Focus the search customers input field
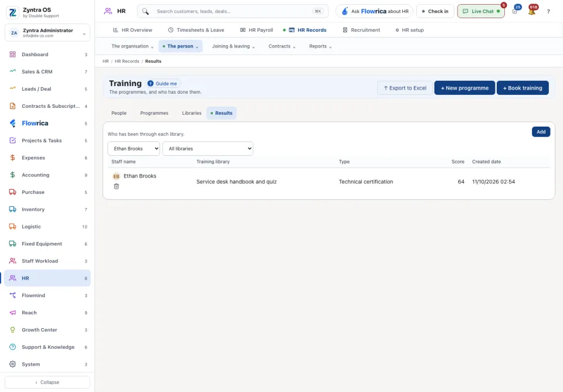563x392 pixels. 233,12
